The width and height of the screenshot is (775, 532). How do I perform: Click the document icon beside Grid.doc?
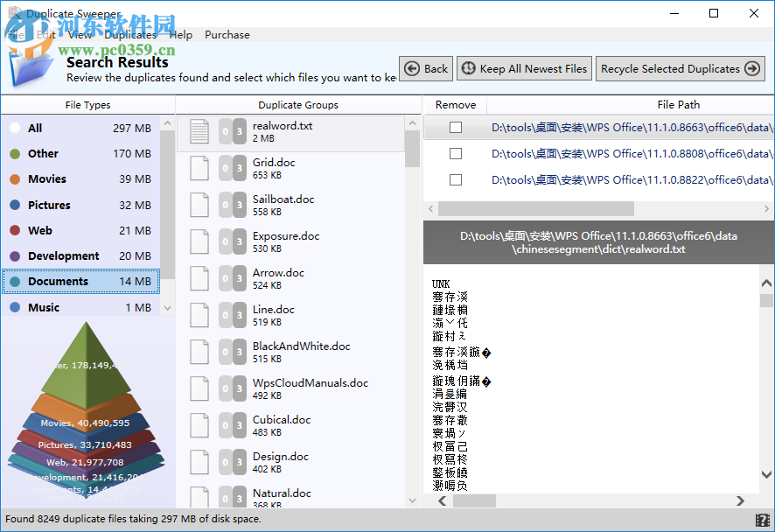click(199, 168)
